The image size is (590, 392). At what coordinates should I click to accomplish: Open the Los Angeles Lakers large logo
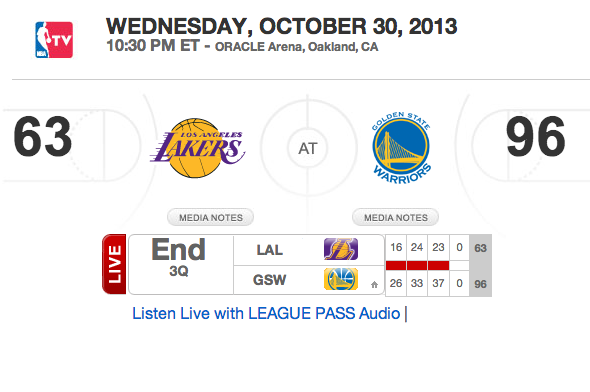[198, 148]
